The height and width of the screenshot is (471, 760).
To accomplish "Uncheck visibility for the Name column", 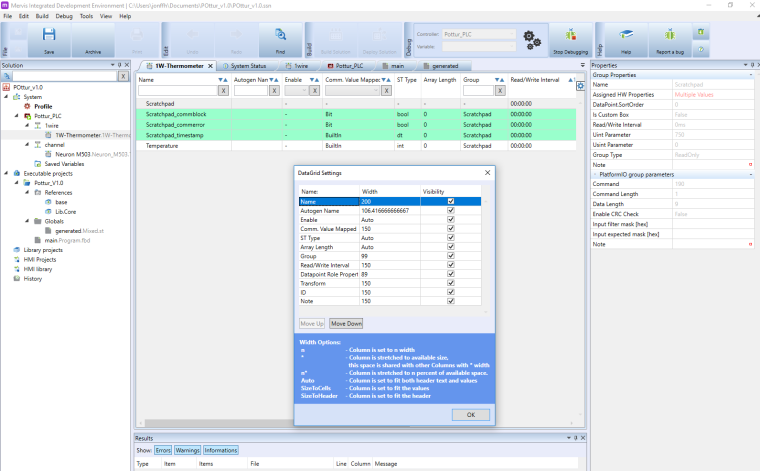I will (x=451, y=201).
